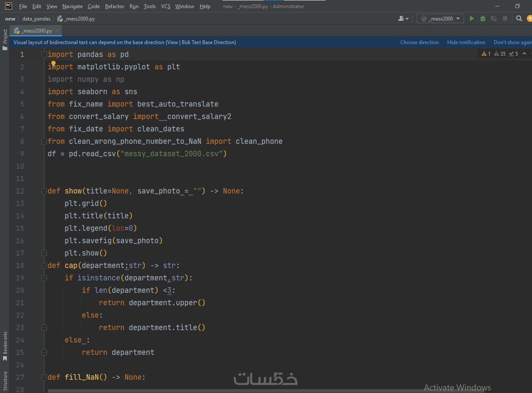Click department.upper() on line 21
532x393 pixels.
coord(167,303)
